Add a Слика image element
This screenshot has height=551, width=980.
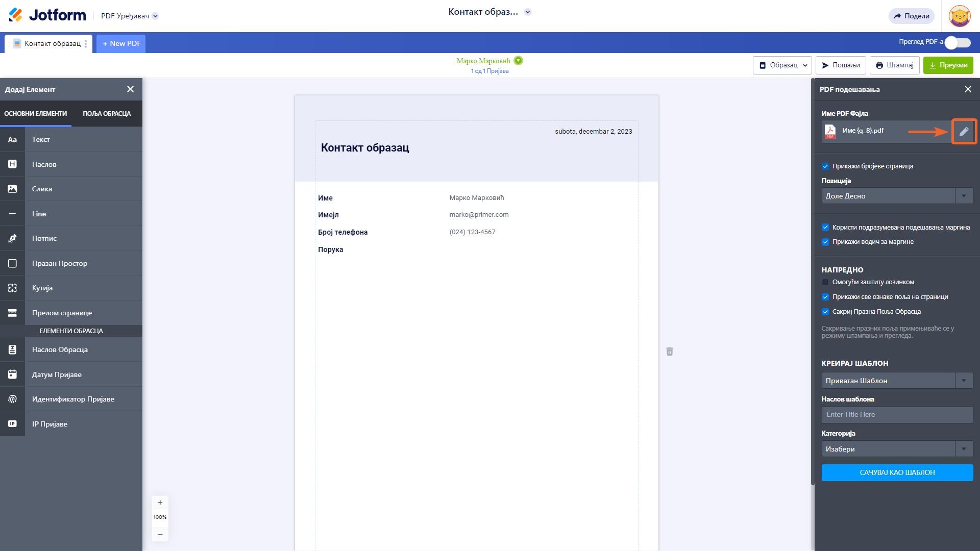point(42,189)
